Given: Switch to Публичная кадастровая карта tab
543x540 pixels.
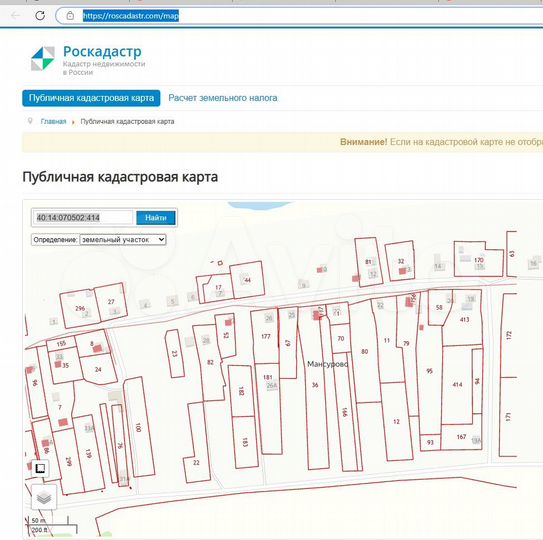Looking at the screenshot, I should click(x=91, y=98).
